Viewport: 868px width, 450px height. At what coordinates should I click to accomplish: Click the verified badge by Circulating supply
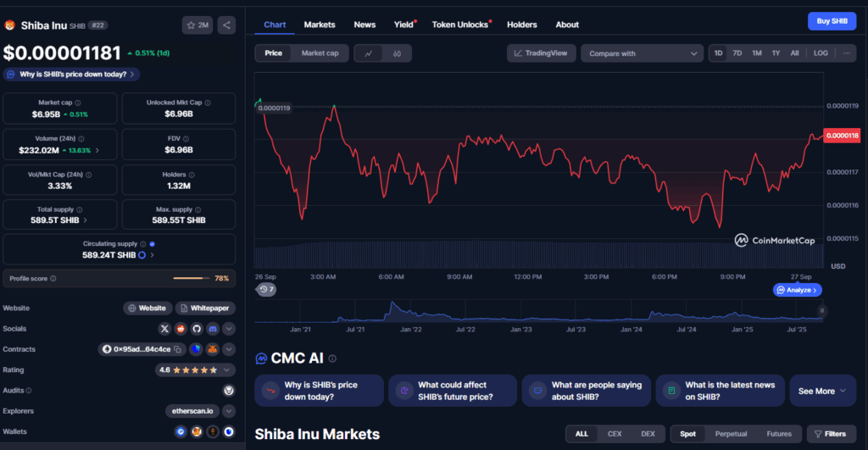(x=153, y=244)
